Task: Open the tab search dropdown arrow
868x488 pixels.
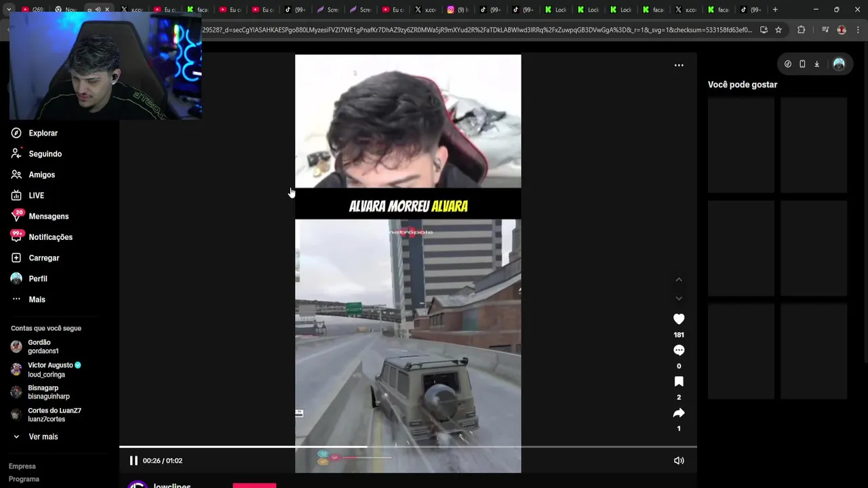Action: (x=8, y=9)
